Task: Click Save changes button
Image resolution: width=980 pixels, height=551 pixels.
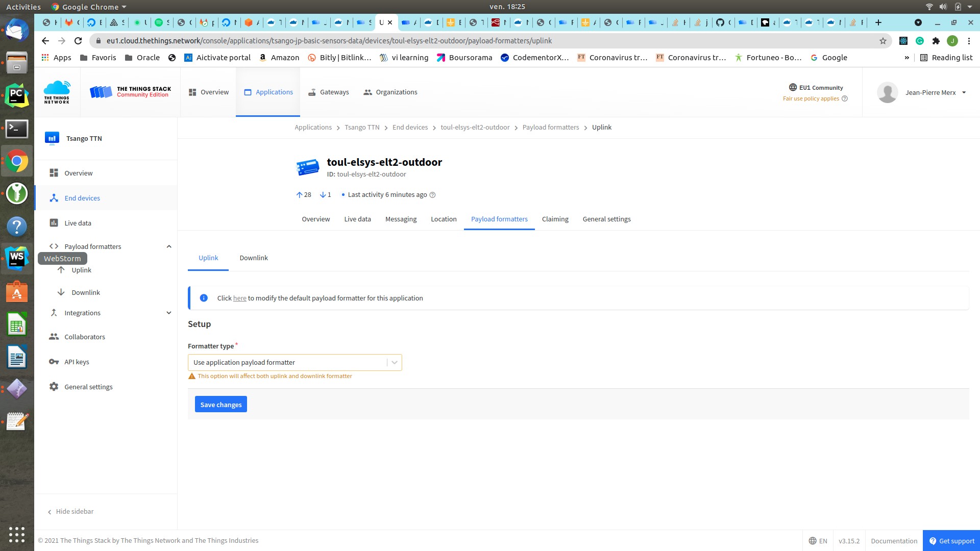Action: click(221, 404)
